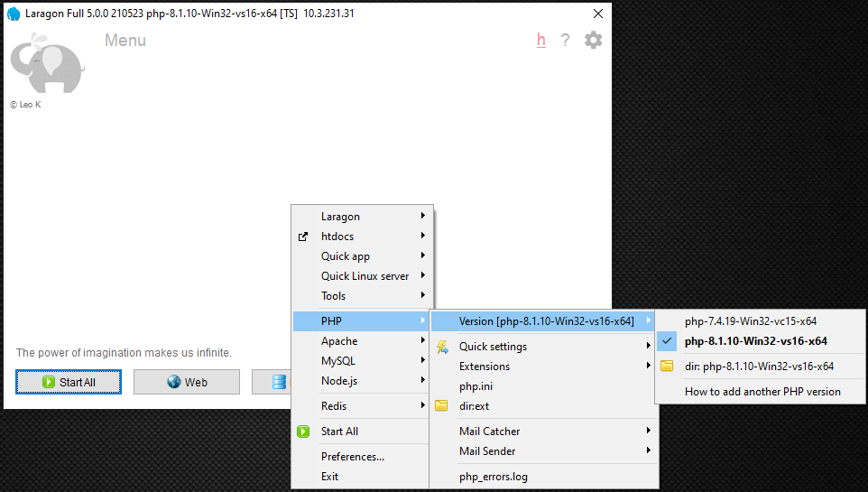
Task: Click the Laragon elephant logo
Action: 48,62
